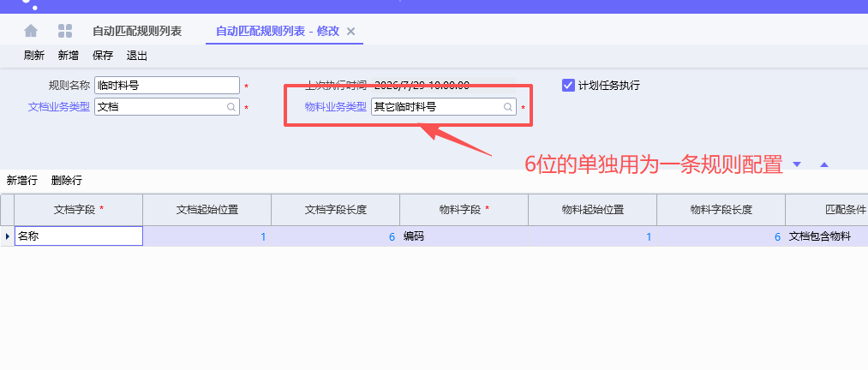The height and width of the screenshot is (370, 868).
Task: Click the 匹配条件 column header
Action: click(827, 210)
